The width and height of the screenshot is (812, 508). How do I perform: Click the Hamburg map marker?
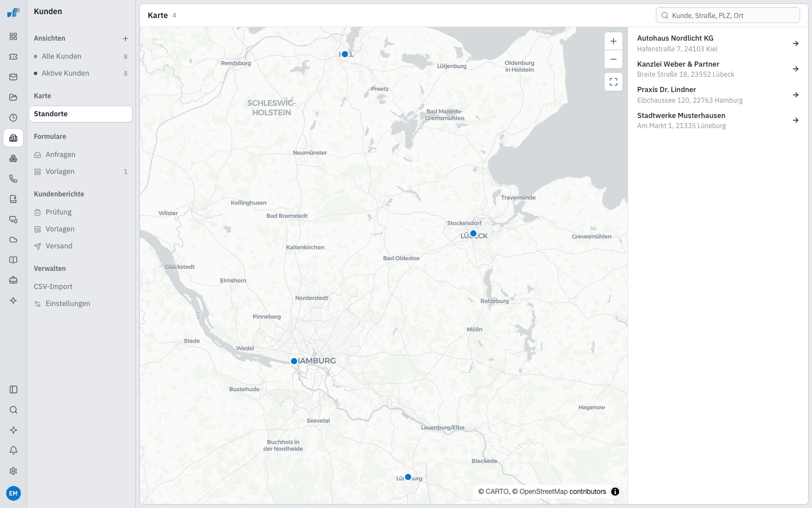294,361
